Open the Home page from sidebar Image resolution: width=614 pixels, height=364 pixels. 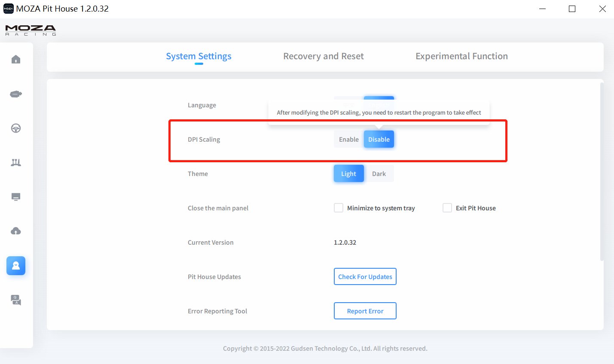point(16,59)
